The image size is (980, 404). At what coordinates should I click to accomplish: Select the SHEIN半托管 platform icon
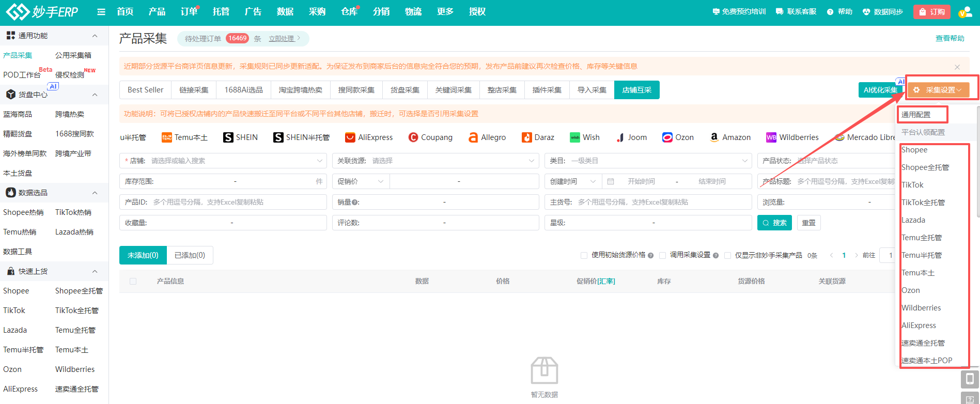point(278,137)
